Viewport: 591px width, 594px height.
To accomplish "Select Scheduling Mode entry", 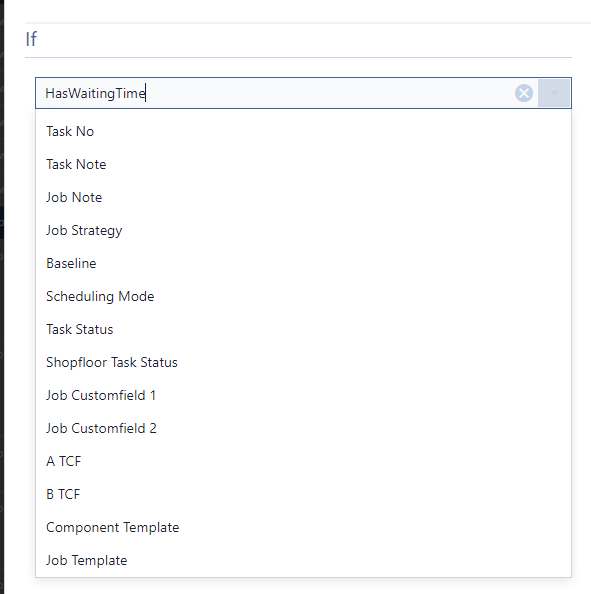I will tap(303, 296).
